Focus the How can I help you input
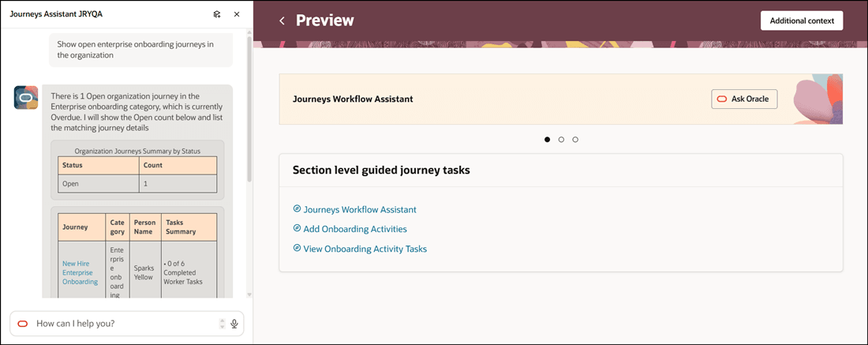The image size is (868, 345). point(126,324)
